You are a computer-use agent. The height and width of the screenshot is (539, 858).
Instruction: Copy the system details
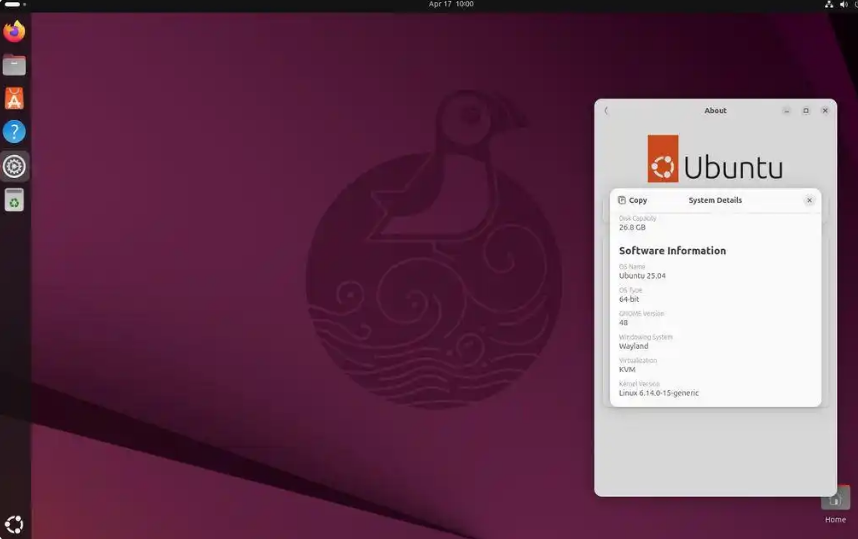pos(633,200)
